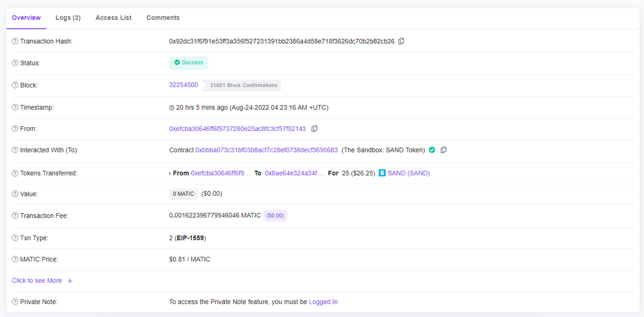Image resolution: width=644 pixels, height=317 pixels.
Task: Open the Comments tab
Action: tap(163, 18)
